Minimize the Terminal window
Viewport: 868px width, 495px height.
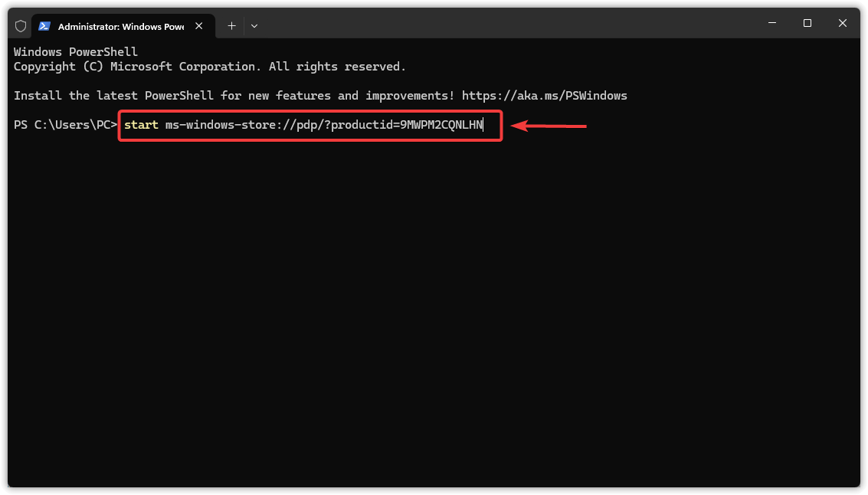click(772, 23)
